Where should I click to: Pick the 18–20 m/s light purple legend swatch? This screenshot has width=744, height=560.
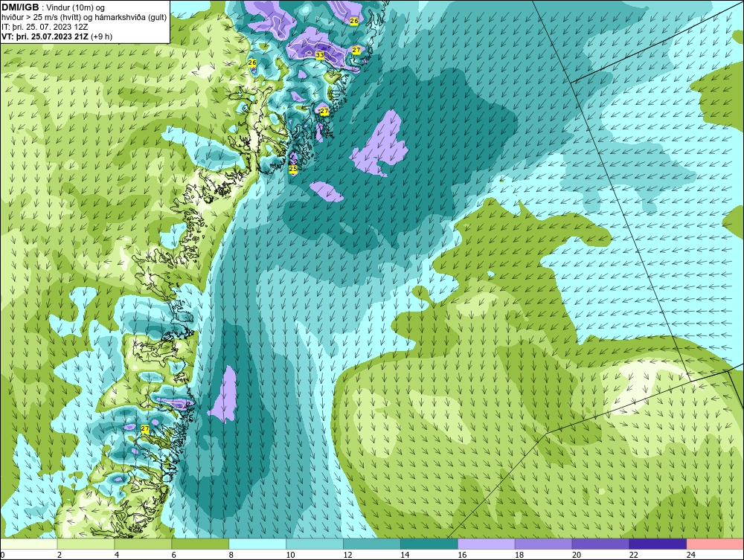point(543,544)
